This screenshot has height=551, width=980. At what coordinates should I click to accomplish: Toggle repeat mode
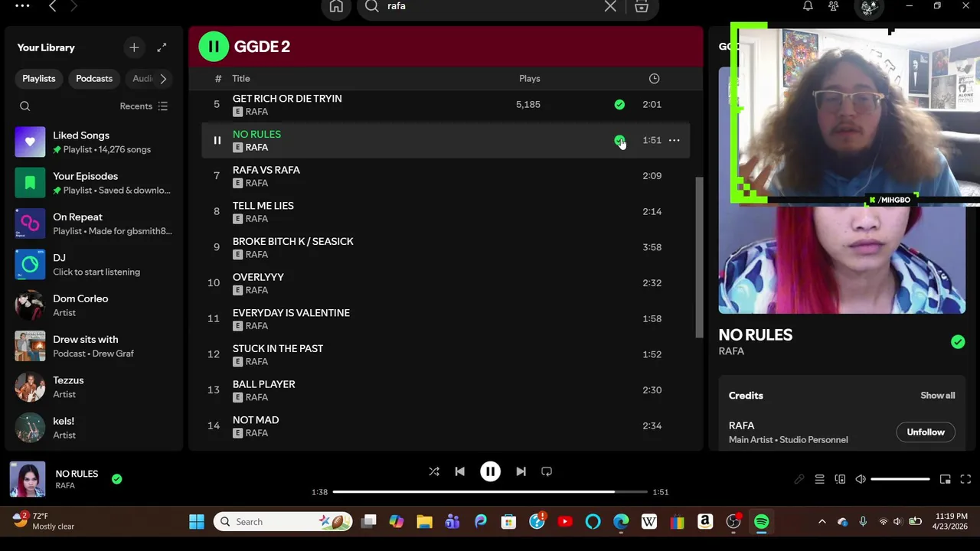coord(547,472)
